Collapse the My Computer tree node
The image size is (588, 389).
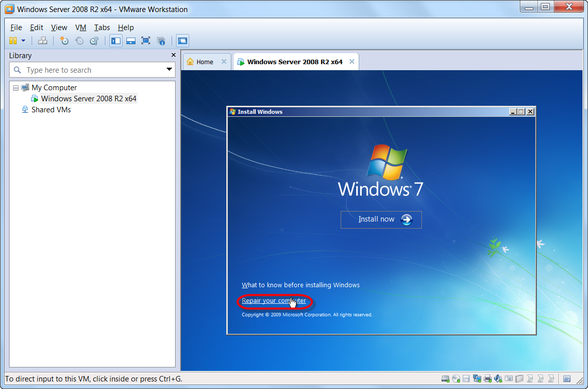[x=16, y=88]
